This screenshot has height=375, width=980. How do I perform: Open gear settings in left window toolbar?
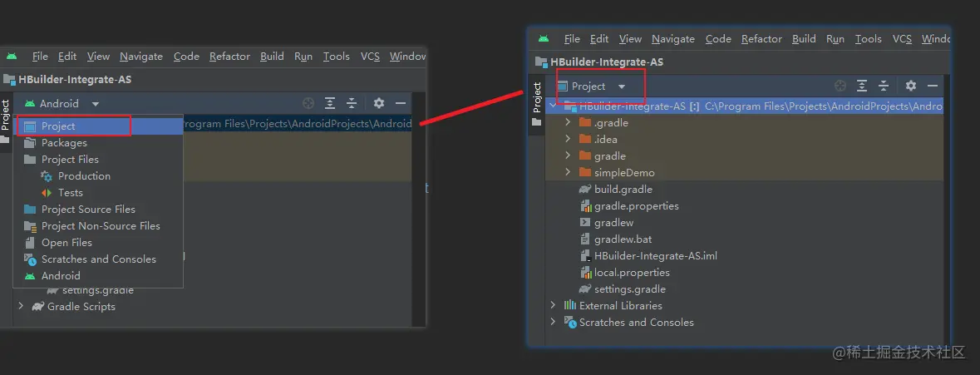point(379,103)
